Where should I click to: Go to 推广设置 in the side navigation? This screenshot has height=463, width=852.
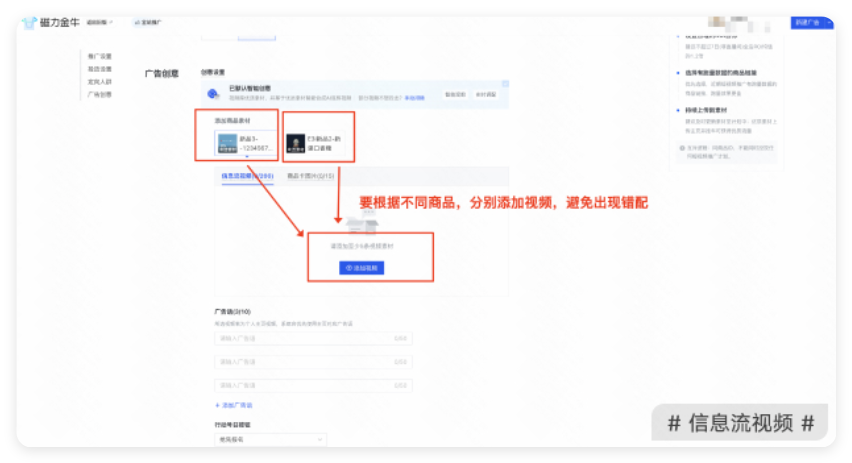click(99, 56)
